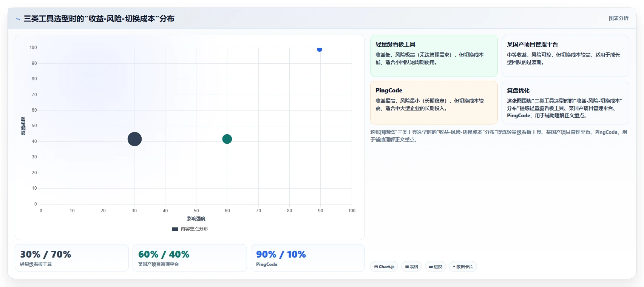Click the 覆盖规模 y-axis title

23,126
